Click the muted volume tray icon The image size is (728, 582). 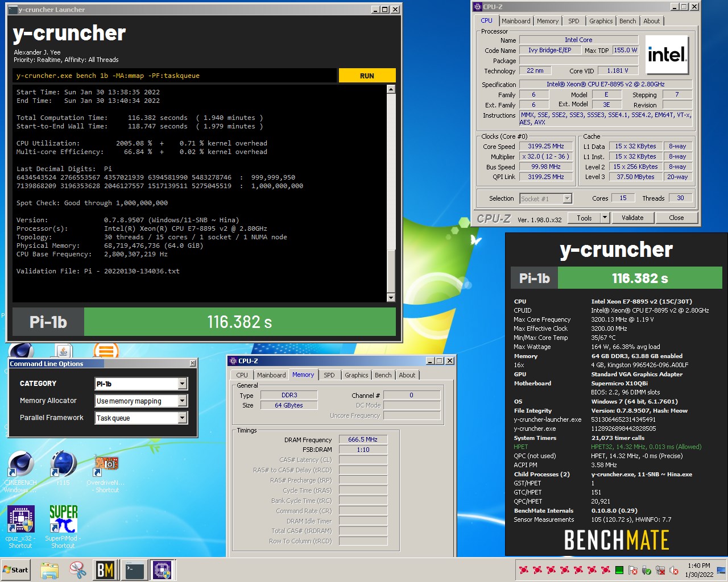pyautogui.click(x=674, y=570)
